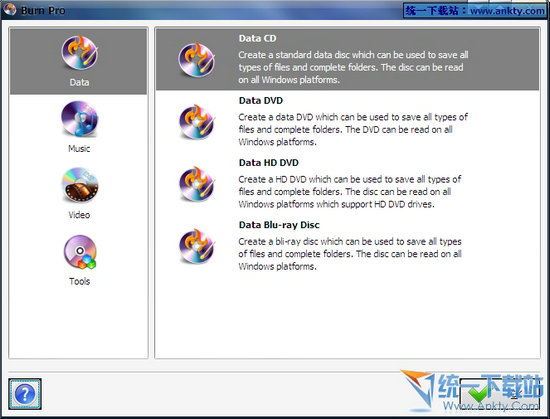The image size is (550, 419).
Task: Open the Video film disc icon
Action: (x=80, y=185)
